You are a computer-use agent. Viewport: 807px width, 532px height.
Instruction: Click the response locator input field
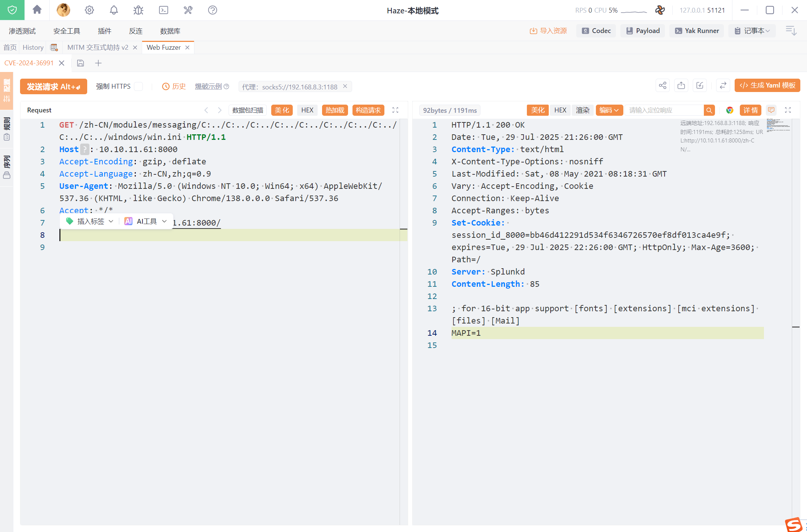tap(664, 110)
